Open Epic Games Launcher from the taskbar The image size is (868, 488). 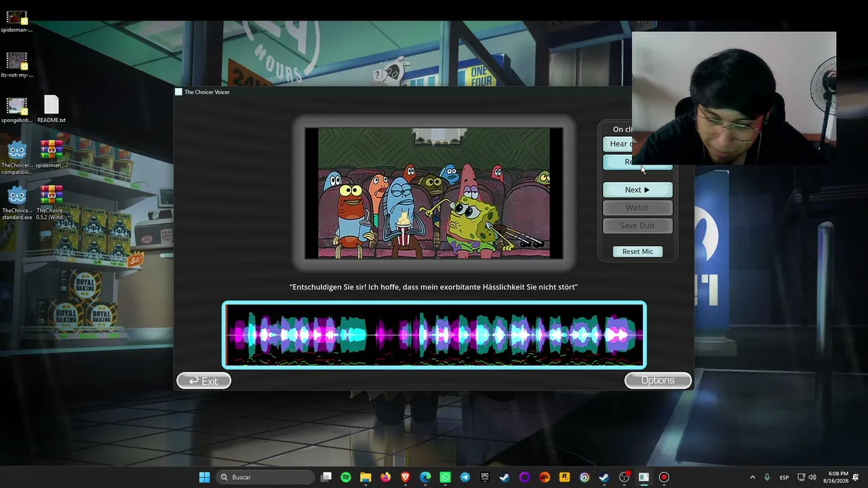(485, 477)
